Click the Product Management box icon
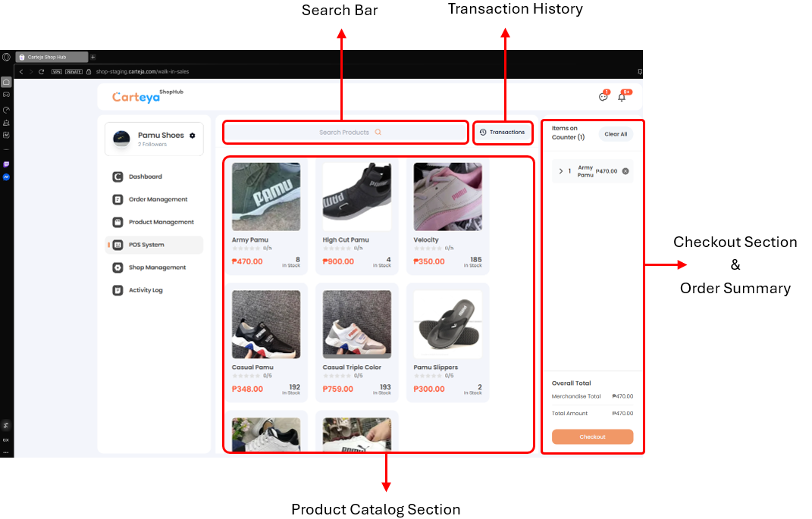Viewport: 812px width, 519px height. [x=118, y=222]
